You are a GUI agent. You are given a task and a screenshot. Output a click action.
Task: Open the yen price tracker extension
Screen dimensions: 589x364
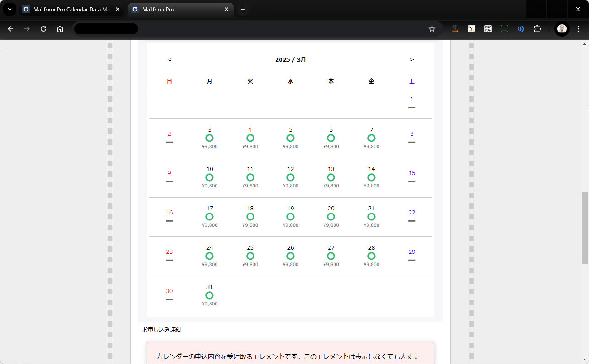coord(471,29)
